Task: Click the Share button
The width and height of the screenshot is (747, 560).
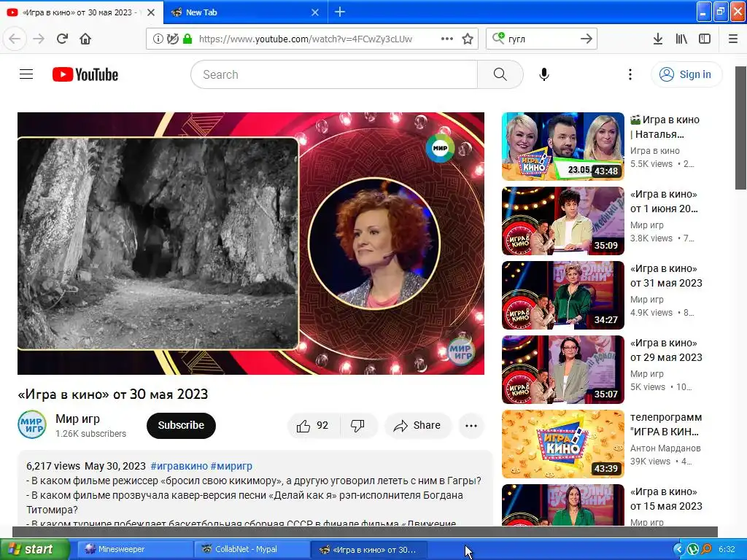Action: [417, 425]
